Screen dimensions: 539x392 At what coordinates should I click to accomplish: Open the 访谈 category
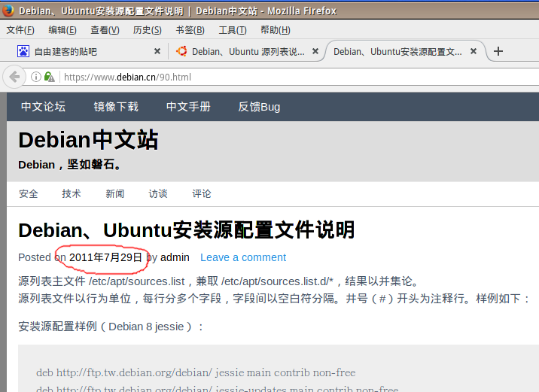point(158,194)
